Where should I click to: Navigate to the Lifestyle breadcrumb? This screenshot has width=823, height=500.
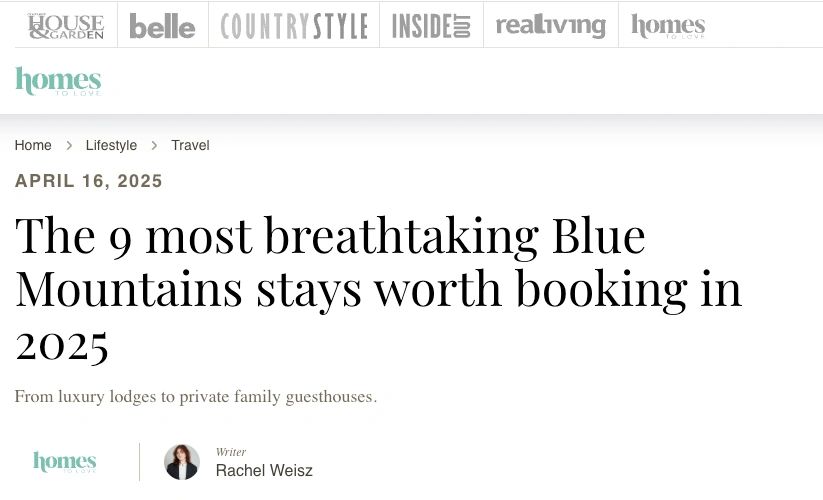click(111, 145)
